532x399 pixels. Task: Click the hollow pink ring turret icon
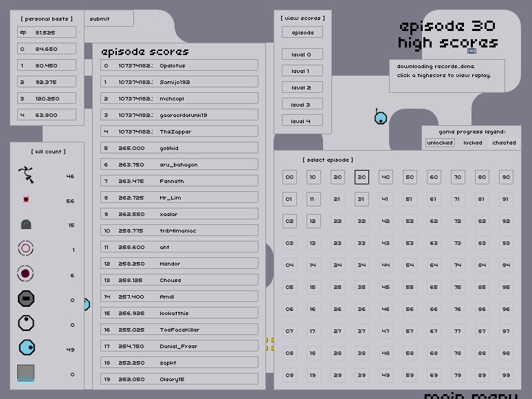pos(26,248)
